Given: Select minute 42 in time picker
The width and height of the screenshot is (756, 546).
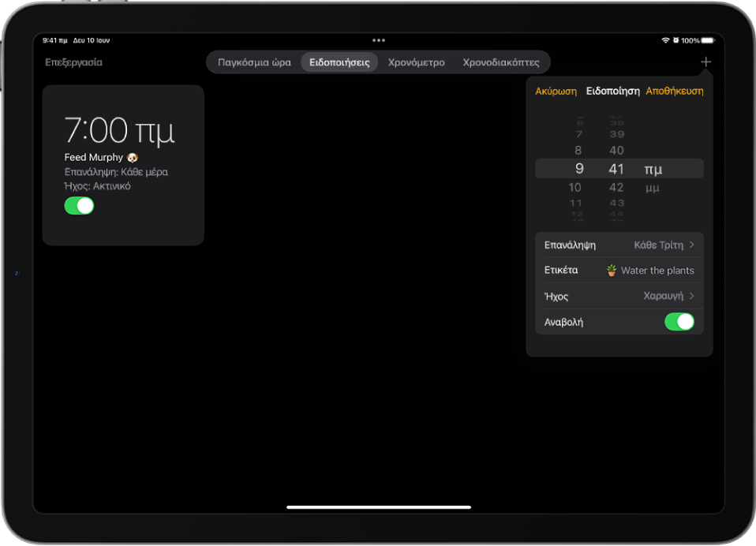Looking at the screenshot, I should [x=616, y=188].
